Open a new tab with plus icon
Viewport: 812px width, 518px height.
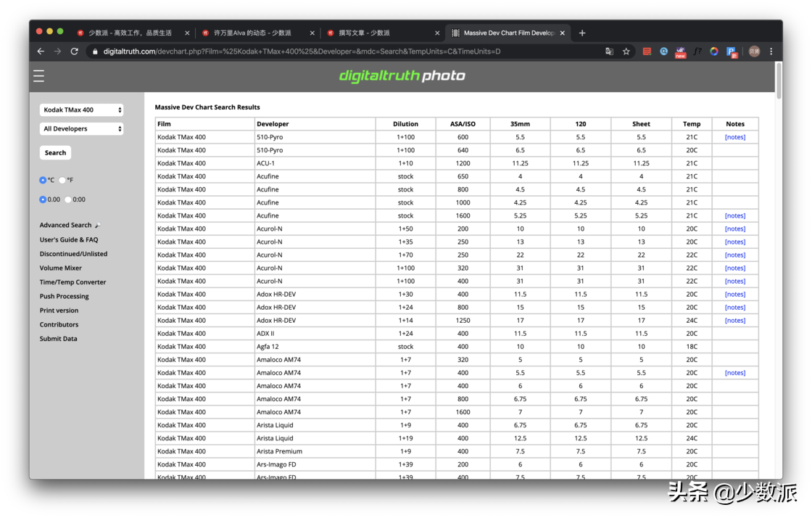click(582, 33)
